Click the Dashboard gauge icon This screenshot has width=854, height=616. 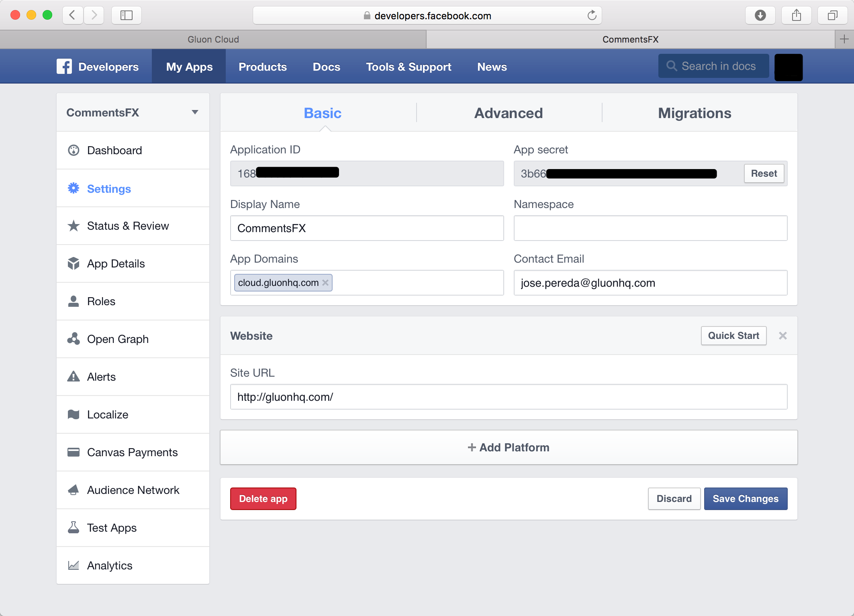coord(74,150)
